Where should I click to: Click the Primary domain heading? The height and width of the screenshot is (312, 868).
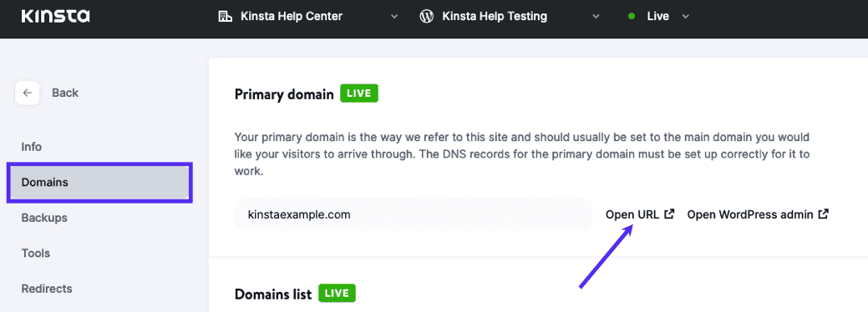[x=284, y=94]
